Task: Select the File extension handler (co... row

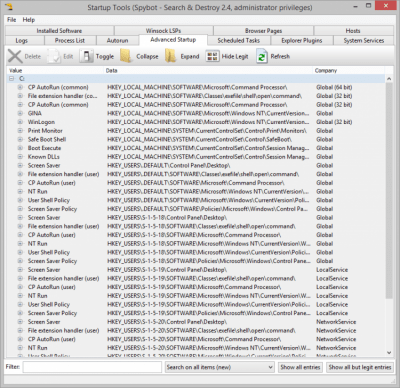Action: [196, 96]
